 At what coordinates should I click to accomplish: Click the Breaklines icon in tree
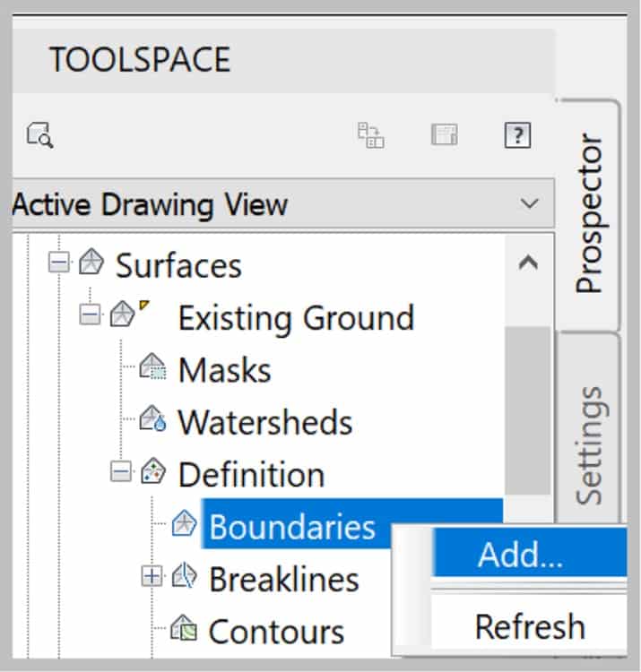click(185, 575)
